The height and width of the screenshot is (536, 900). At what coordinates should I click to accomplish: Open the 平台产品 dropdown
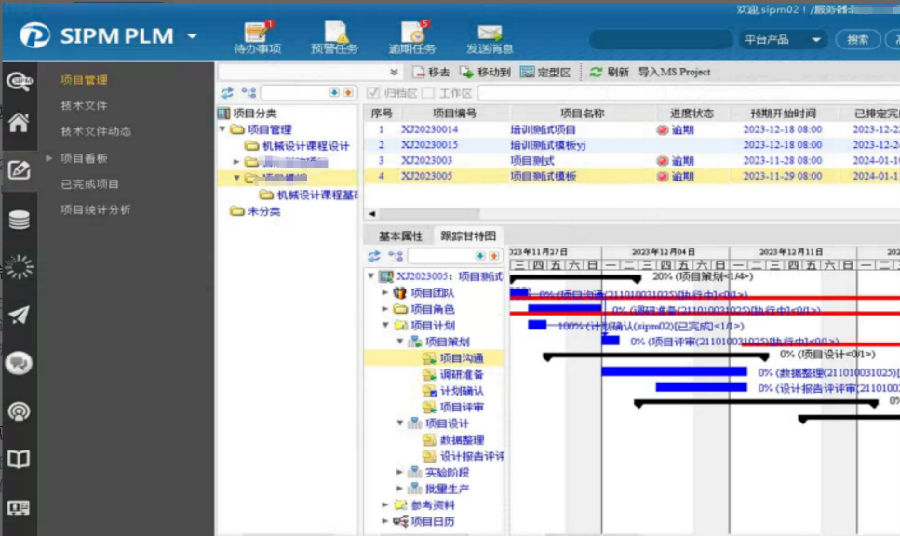pyautogui.click(x=782, y=40)
